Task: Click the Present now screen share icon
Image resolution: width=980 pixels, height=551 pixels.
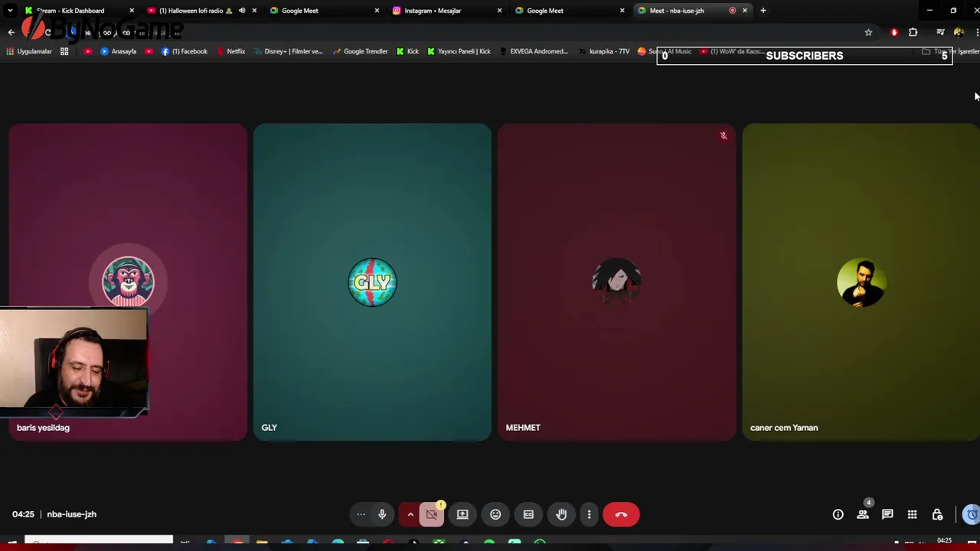Action: coord(462,514)
